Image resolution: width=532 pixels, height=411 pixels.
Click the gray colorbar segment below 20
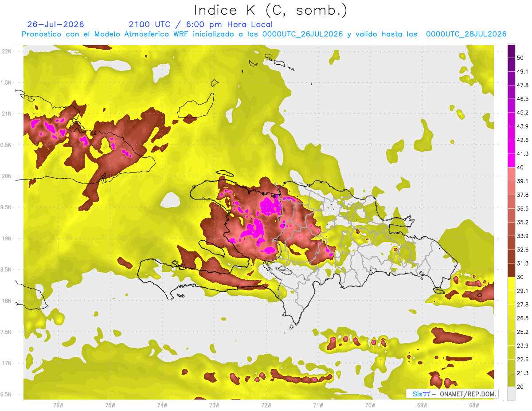pos(512,394)
